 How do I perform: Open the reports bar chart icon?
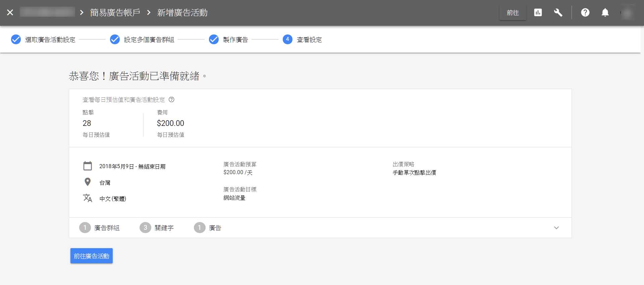coord(538,13)
